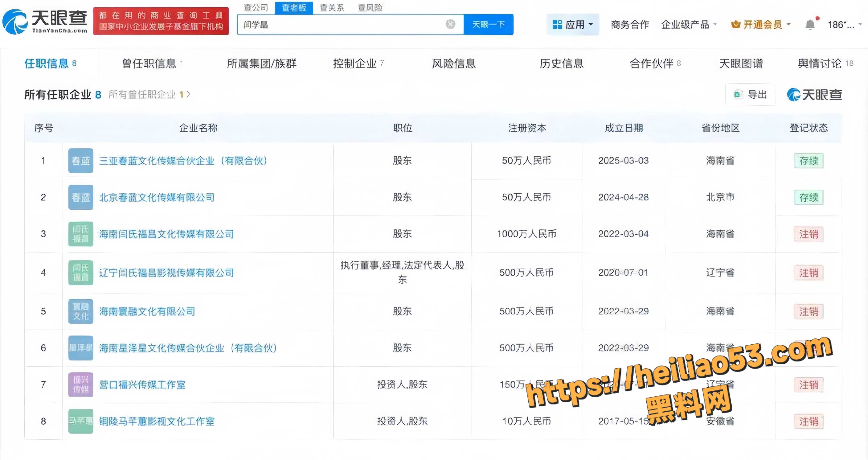This screenshot has height=460, width=868.
Task: Click the 成立日期 column header
Action: (x=624, y=128)
